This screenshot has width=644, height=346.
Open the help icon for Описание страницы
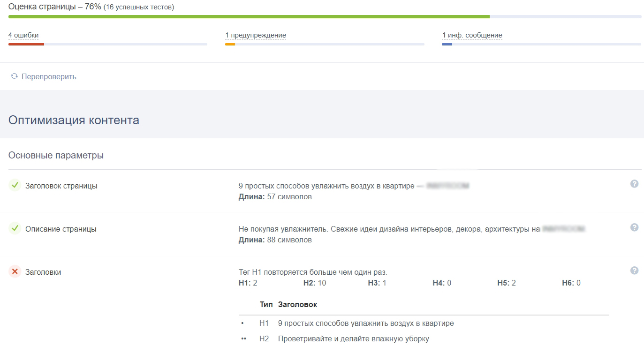pyautogui.click(x=634, y=227)
